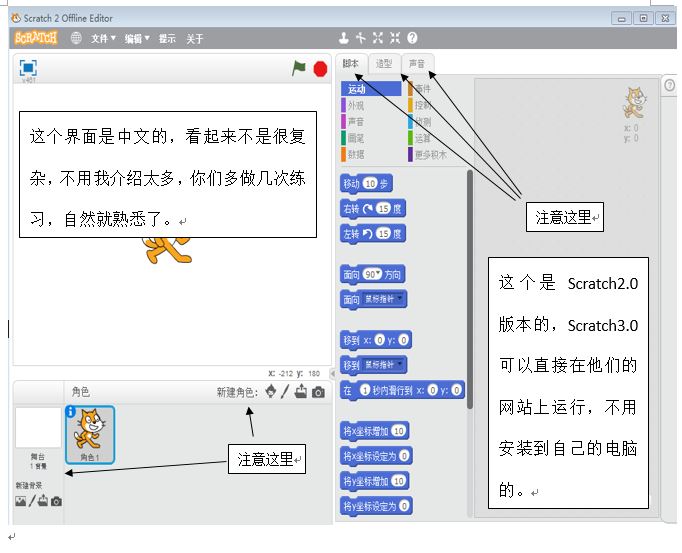Select the grow sprite tool

tap(378, 38)
